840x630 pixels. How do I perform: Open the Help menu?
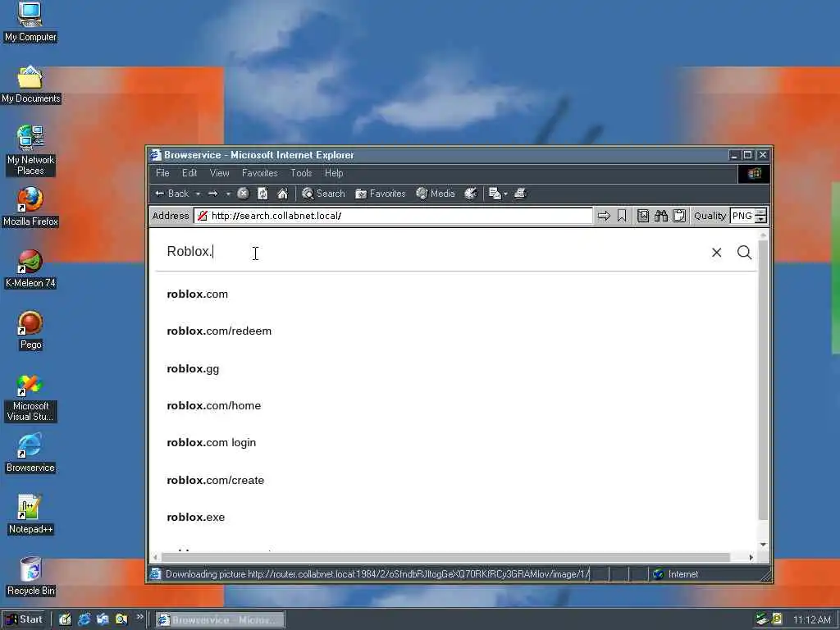tap(333, 173)
